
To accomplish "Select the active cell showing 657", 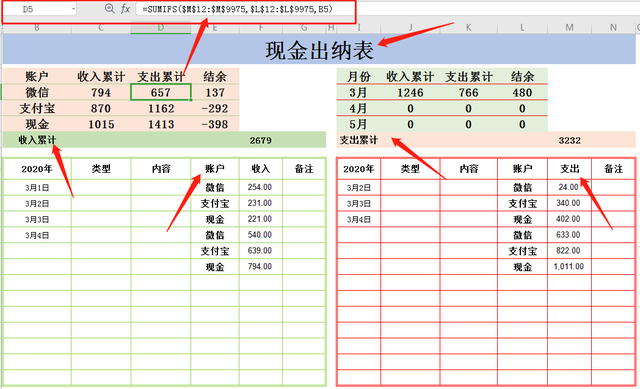I will [161, 92].
